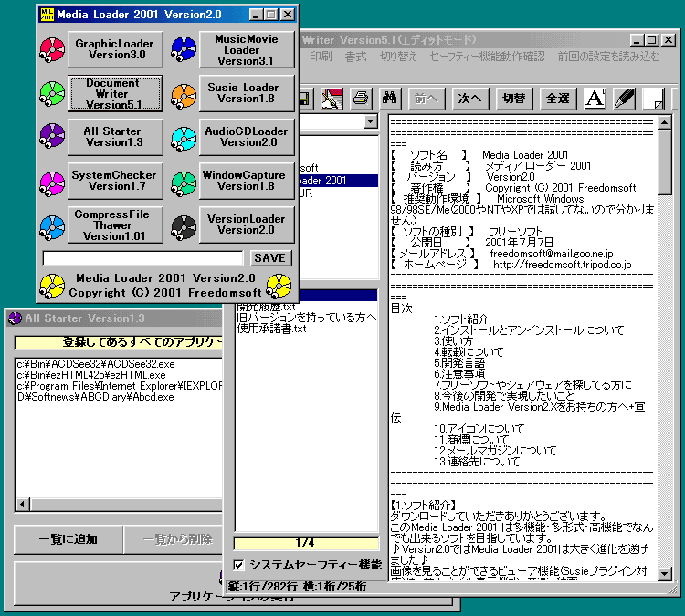Click the binoculars search icon
The width and height of the screenshot is (685, 616).
coord(390,99)
